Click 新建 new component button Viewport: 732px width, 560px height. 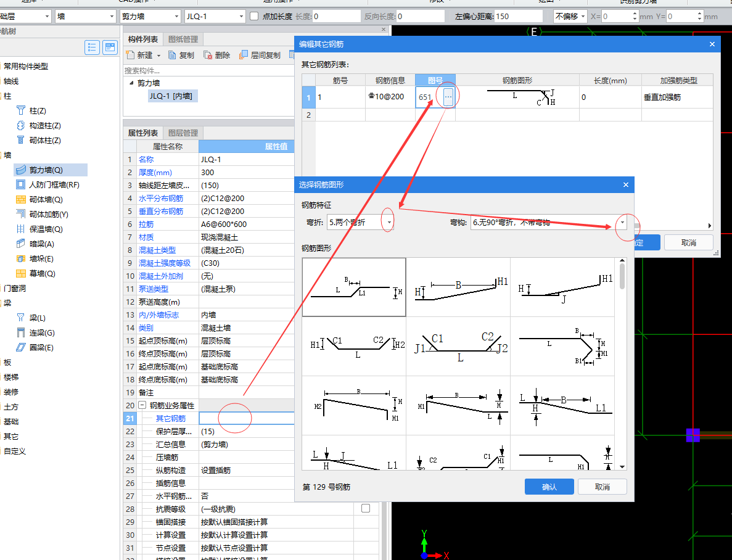(140, 55)
